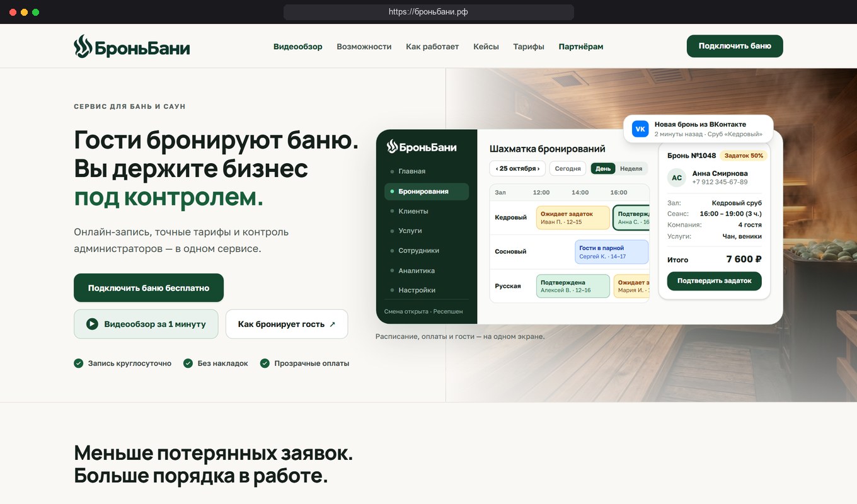Select Аналитика in the dashboard sidebar
This screenshot has height=504, width=857.
(x=427, y=271)
